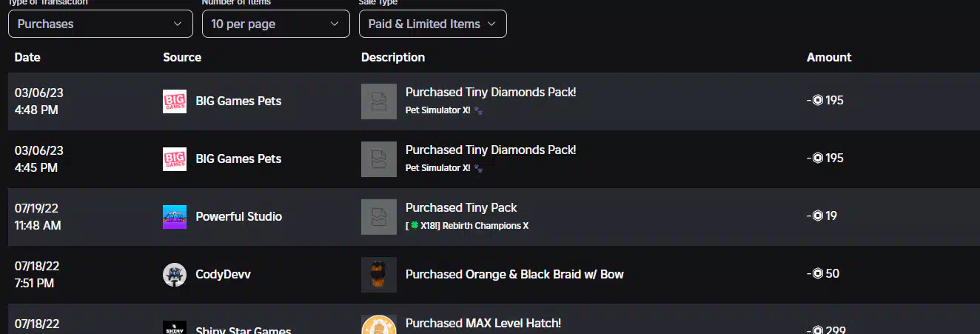Viewport: 980px width, 334px height.
Task: Open the Powerful Studio source link
Action: coord(238,217)
